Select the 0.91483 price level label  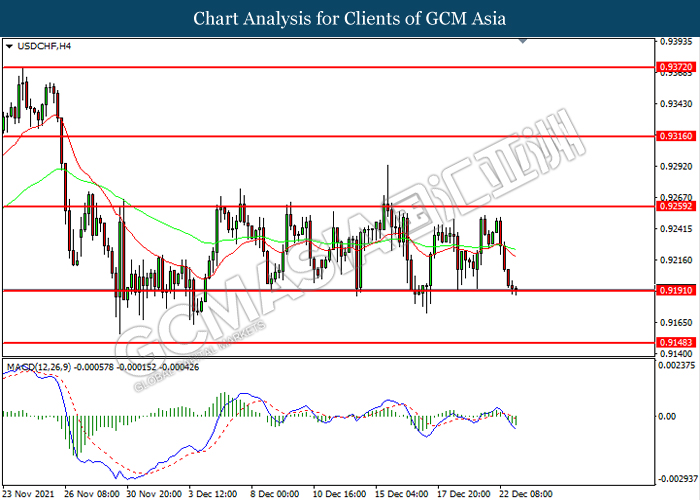click(676, 342)
